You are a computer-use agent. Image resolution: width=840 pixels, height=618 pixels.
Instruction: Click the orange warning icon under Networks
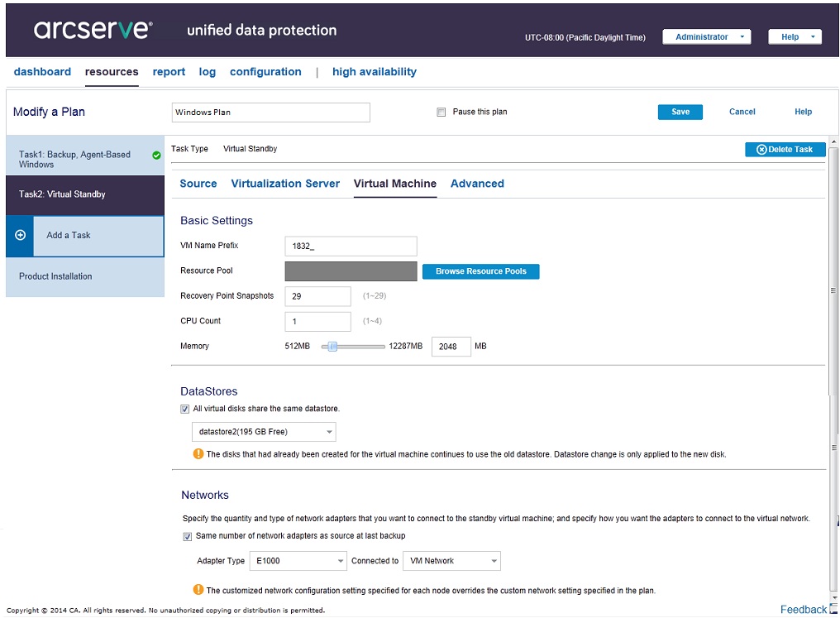point(198,590)
